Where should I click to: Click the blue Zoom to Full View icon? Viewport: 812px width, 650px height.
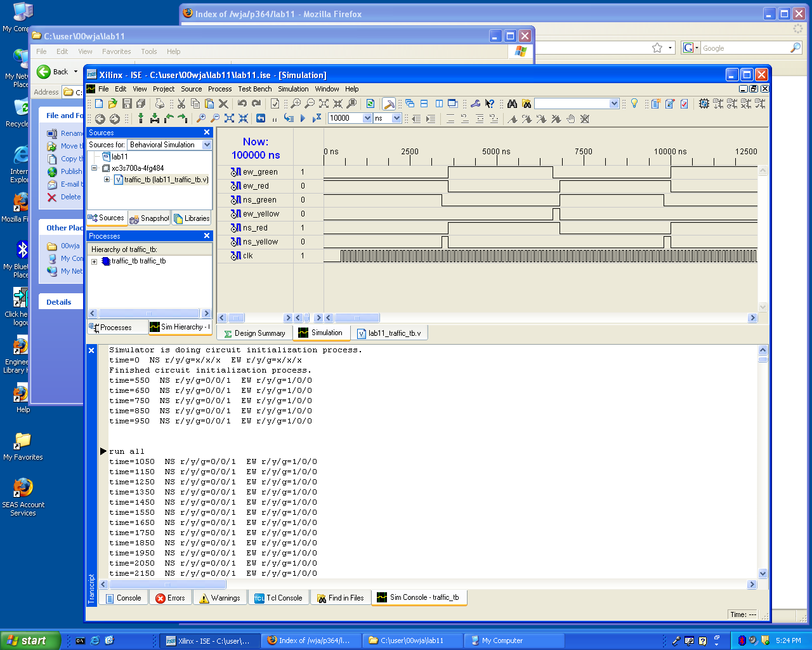[229, 118]
